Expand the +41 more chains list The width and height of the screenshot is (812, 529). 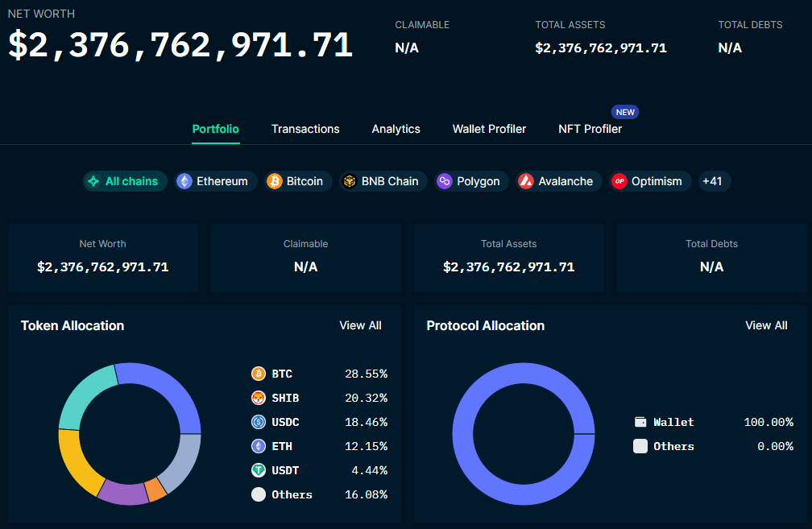click(x=713, y=181)
